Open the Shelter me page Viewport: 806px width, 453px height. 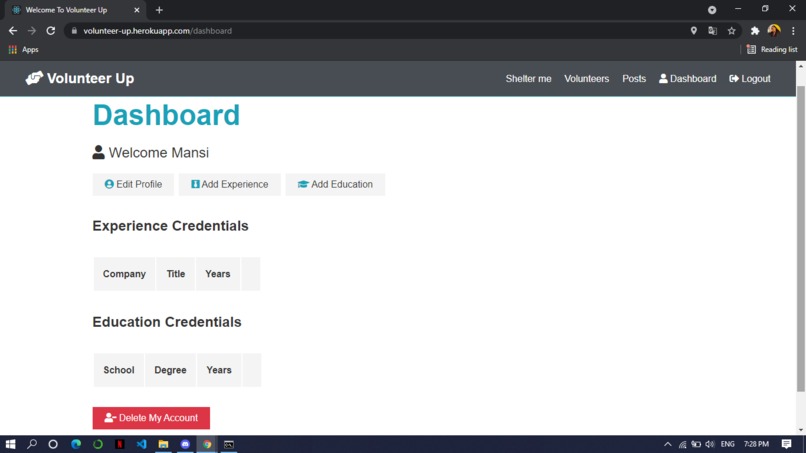pyautogui.click(x=528, y=79)
